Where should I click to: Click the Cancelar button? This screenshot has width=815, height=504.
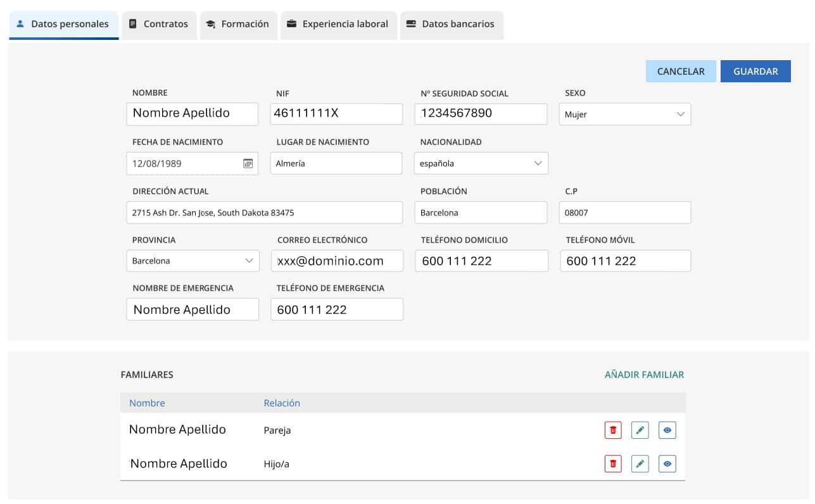[680, 72]
